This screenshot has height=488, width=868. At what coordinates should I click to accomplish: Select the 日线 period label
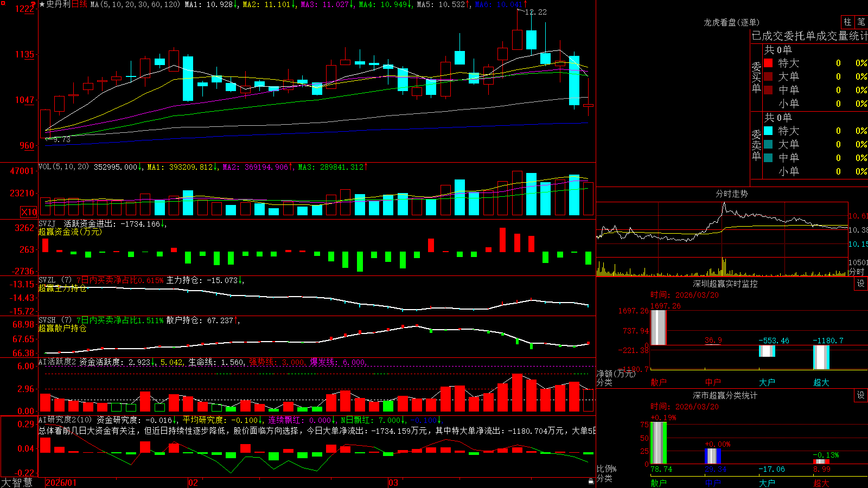79,4
